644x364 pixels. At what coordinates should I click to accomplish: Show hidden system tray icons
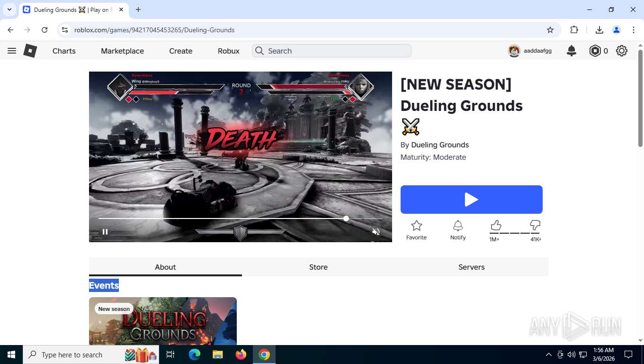click(549, 355)
